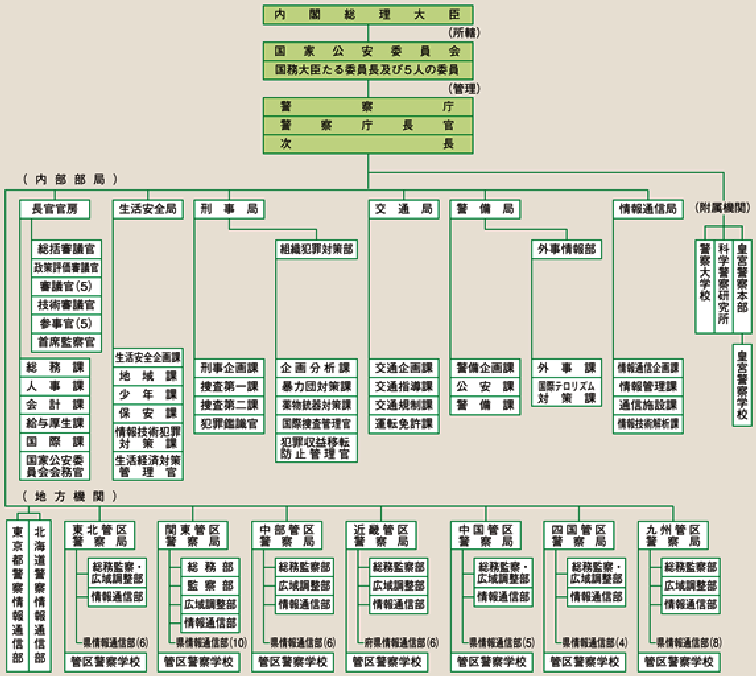Select 情報通信企画課 box

pos(648,368)
